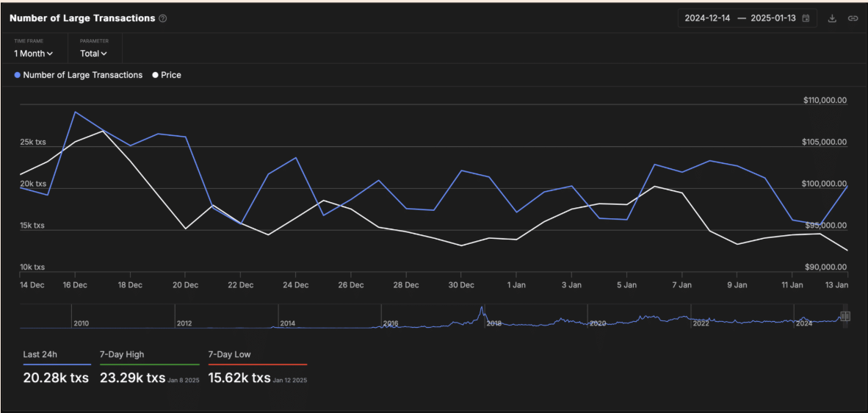The height and width of the screenshot is (413, 868).
Task: Click the help icon beside Number of Large Transactions
Action: tap(163, 18)
